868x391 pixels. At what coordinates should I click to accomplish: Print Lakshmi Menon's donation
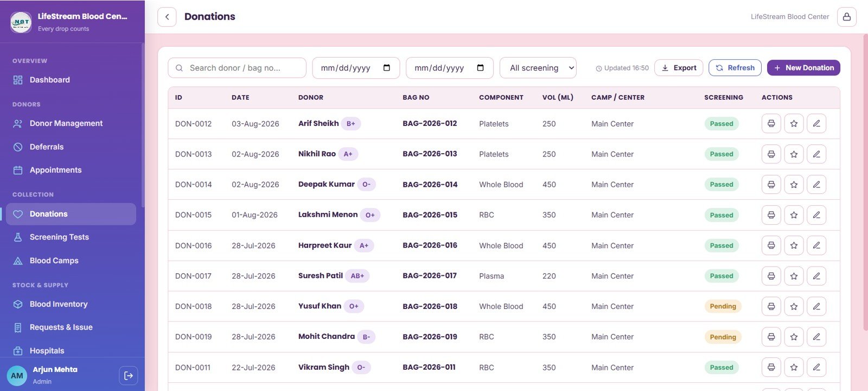point(771,215)
